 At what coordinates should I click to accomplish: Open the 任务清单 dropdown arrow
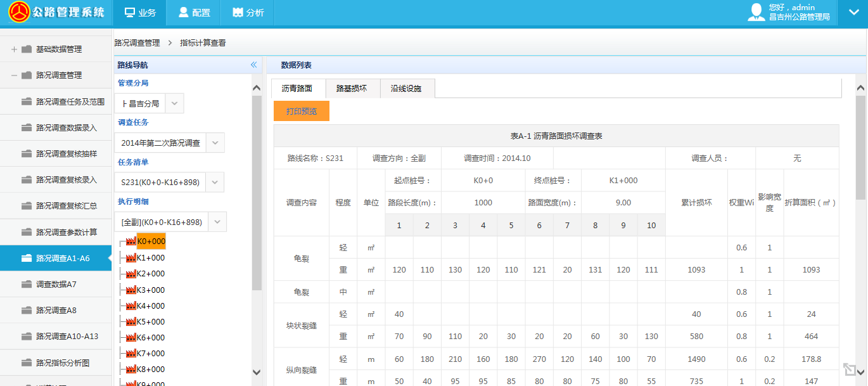point(215,183)
